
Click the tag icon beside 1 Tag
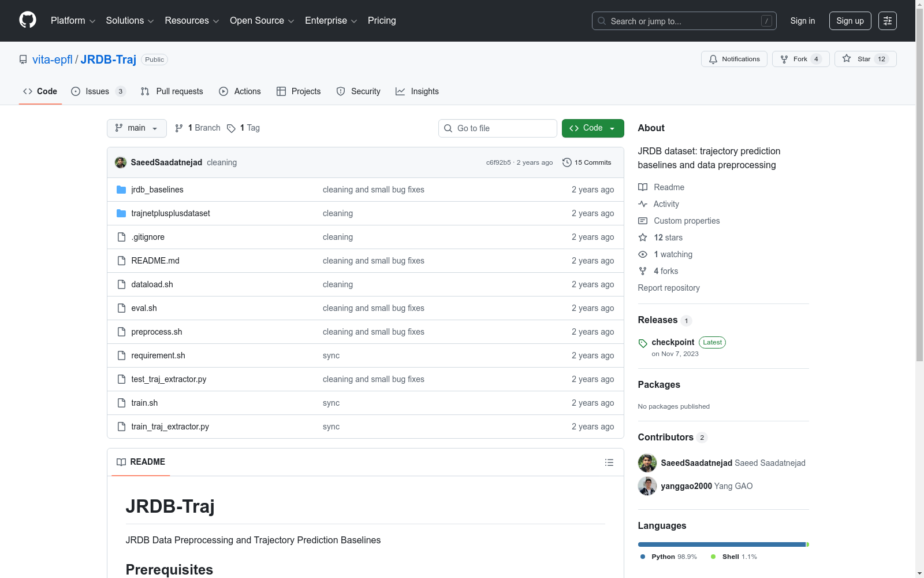(x=231, y=128)
